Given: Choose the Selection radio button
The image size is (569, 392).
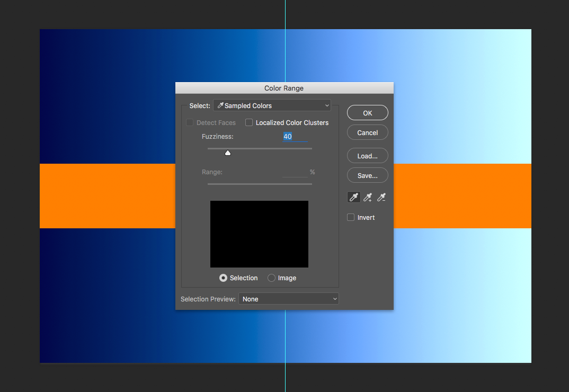Looking at the screenshot, I should [224, 278].
